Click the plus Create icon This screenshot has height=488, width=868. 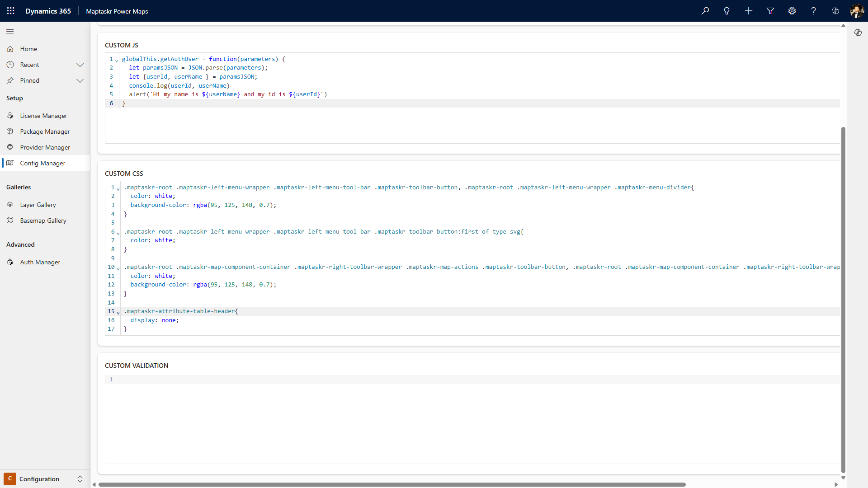click(748, 11)
